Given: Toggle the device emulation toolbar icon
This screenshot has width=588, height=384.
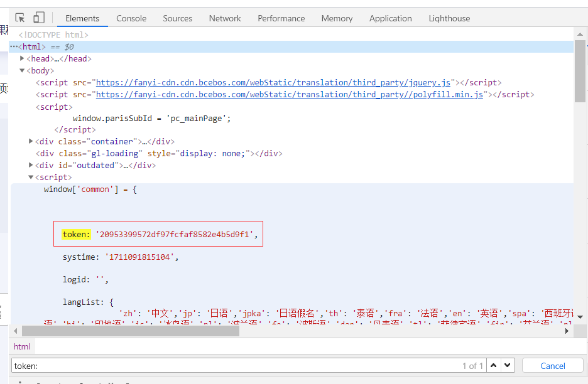Looking at the screenshot, I should pos(39,17).
